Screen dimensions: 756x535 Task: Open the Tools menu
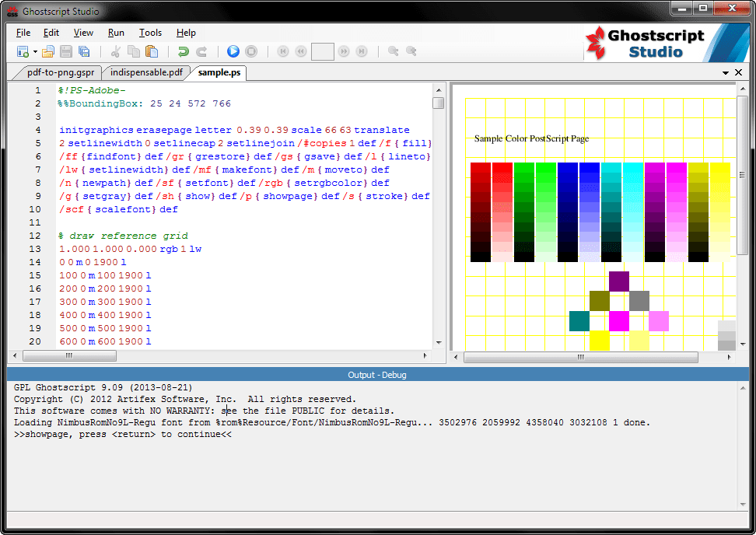150,33
